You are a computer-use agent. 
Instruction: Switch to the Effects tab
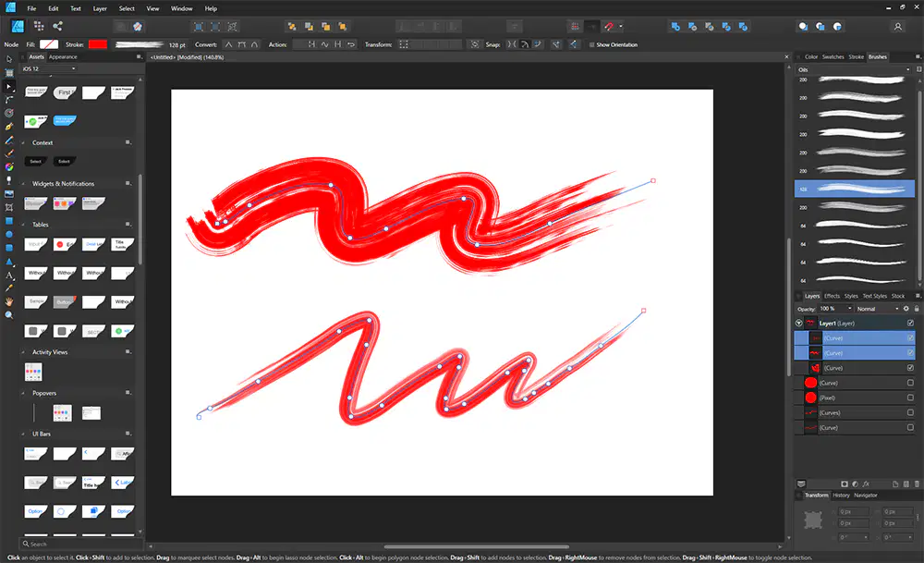pos(832,296)
